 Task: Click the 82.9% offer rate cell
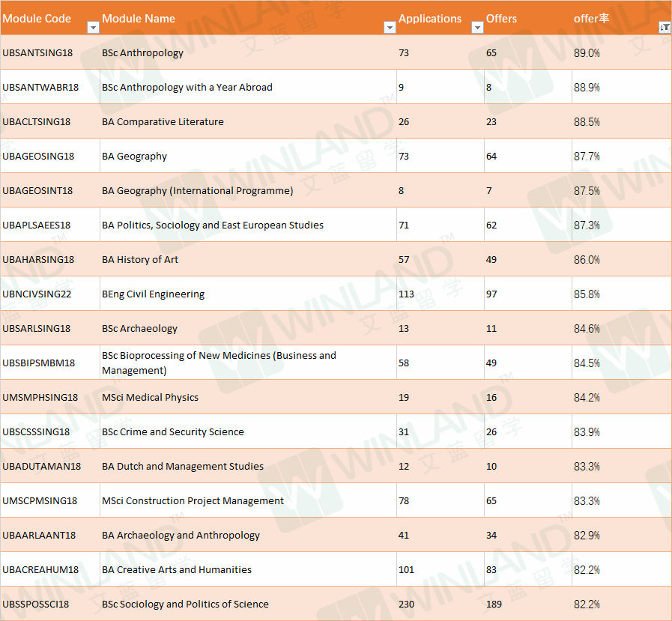tap(621, 535)
